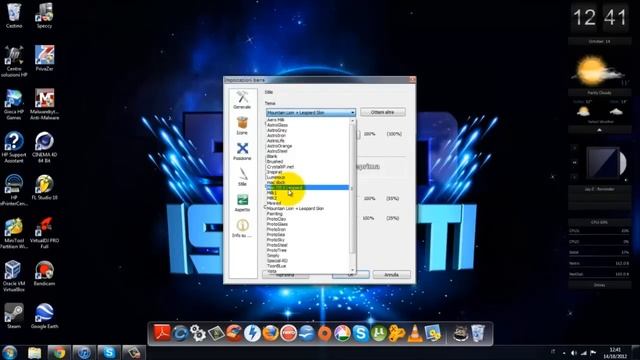Viewport: 640px width, 360px height.
Task: Open the Windows Start menu
Action: tap(9, 352)
